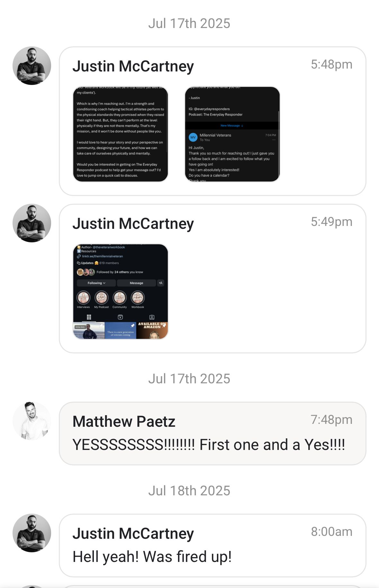Open the Millennial Veterans reply screenshot thumbnail
This screenshot has height=588, width=379.
click(232, 134)
